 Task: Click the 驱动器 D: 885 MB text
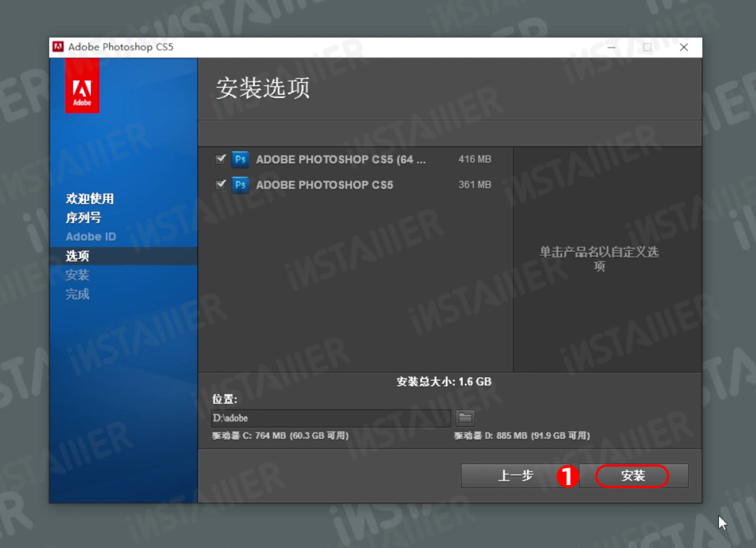(x=521, y=436)
